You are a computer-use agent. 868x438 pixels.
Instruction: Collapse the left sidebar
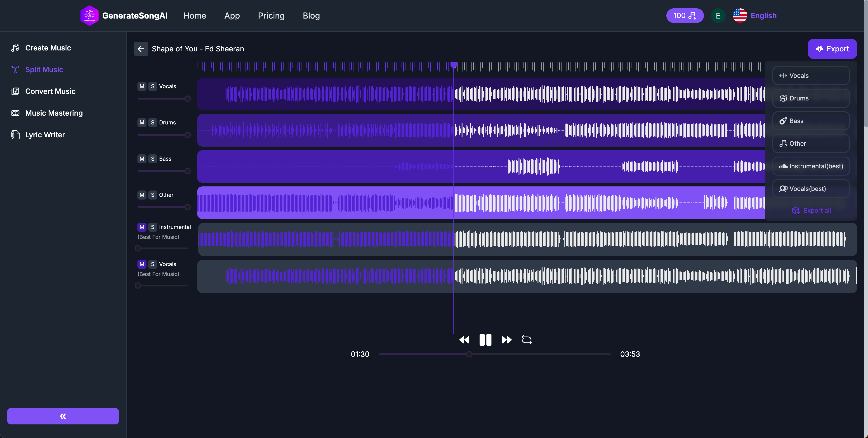pos(63,416)
